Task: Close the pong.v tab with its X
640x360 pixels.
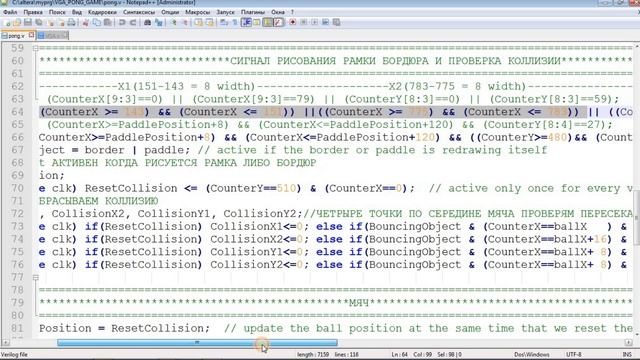Action: click(x=31, y=36)
